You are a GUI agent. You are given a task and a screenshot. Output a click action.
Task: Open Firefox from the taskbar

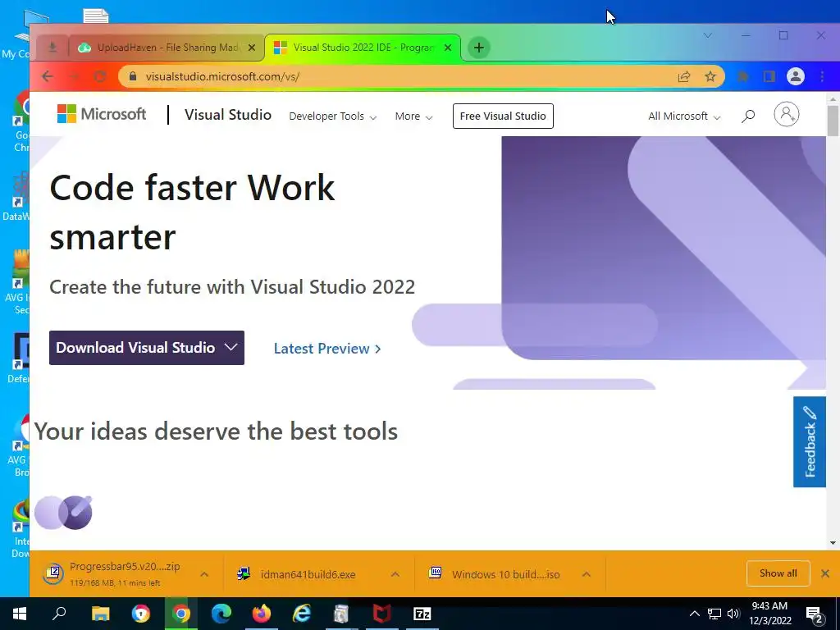[262, 614]
